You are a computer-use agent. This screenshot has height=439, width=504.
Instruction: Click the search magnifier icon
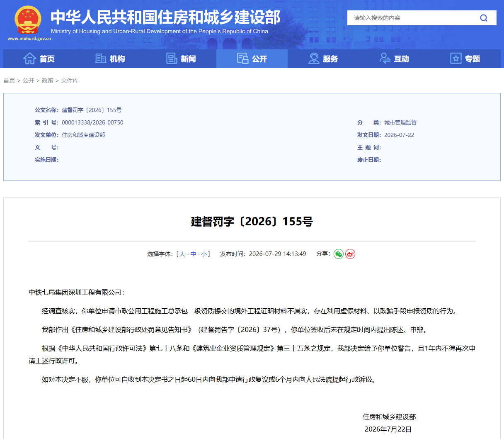click(x=484, y=18)
